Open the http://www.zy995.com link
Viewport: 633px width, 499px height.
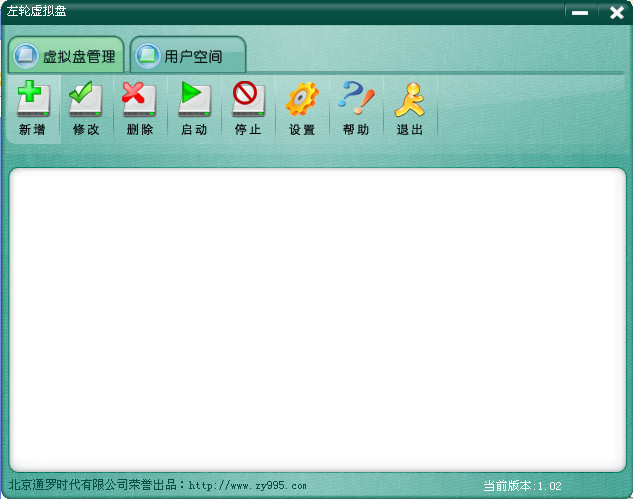click(x=247, y=485)
